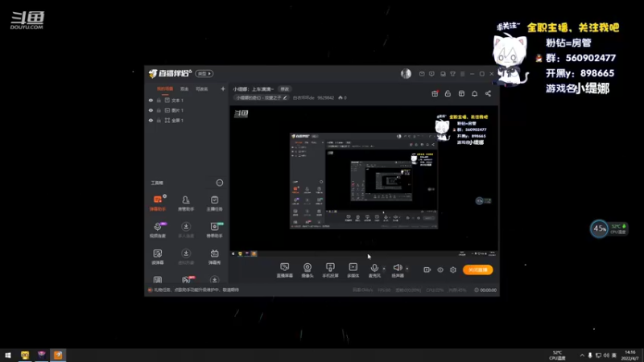Mute the 扬声器 speaker

click(x=397, y=270)
